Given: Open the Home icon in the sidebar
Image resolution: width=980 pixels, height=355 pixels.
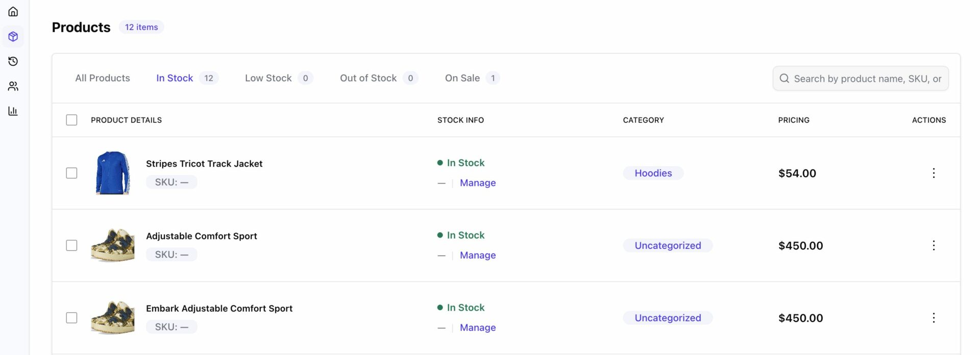Looking at the screenshot, I should 13,11.
